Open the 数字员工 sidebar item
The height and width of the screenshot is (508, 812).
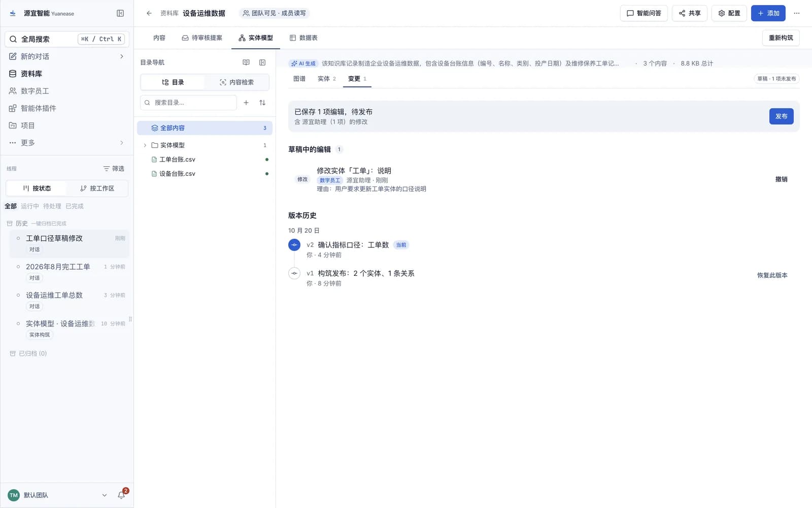click(67, 91)
